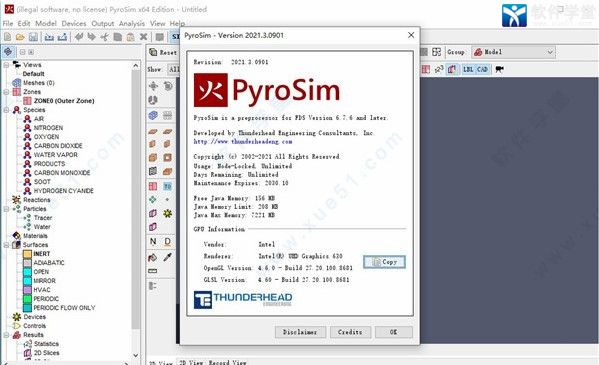Click the Redo arrow icon
Screen dimensions: 599x365
(92, 37)
